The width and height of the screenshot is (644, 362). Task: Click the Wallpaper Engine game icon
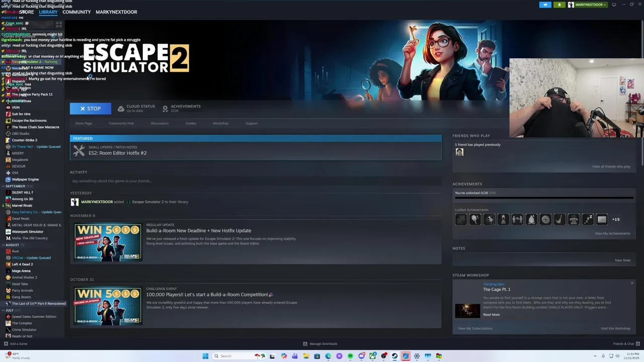(8, 179)
